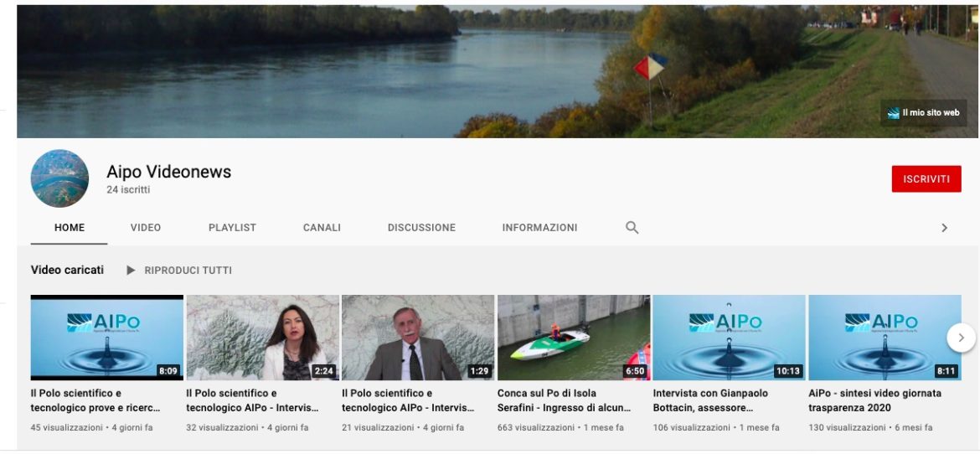
Task: Show next videos with carousel arrow
Action: click(x=961, y=338)
